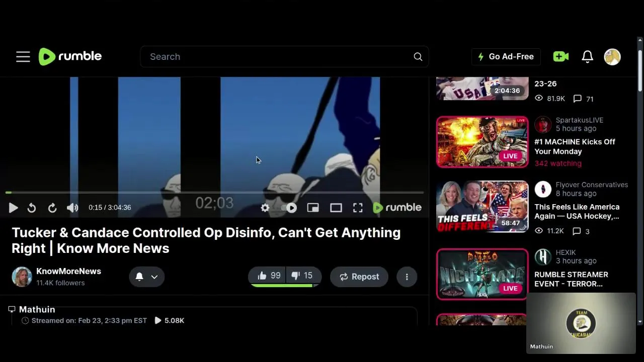
Task: Open video settings gear
Action: click(265, 208)
